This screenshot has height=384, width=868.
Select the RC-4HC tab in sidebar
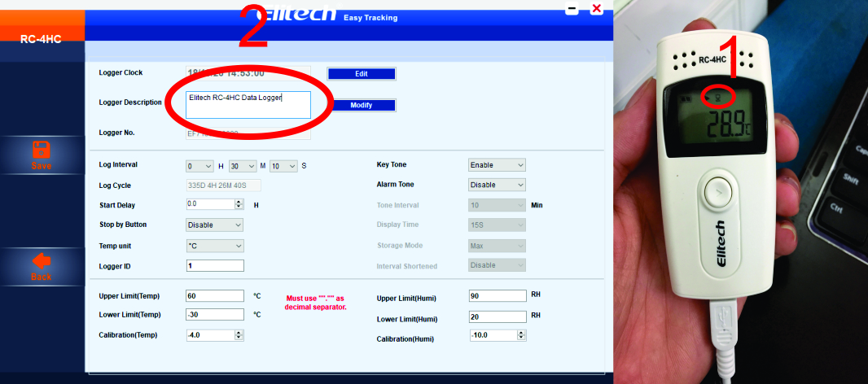tap(42, 38)
